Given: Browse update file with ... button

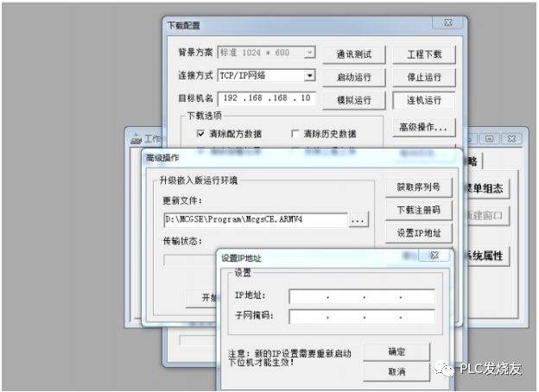Looking at the screenshot, I should pyautogui.click(x=358, y=219).
